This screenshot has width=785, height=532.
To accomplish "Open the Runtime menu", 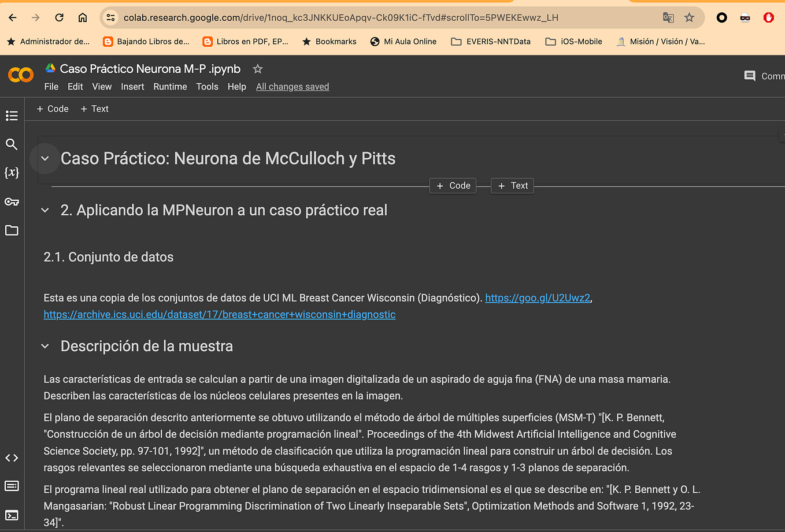I will [x=170, y=87].
